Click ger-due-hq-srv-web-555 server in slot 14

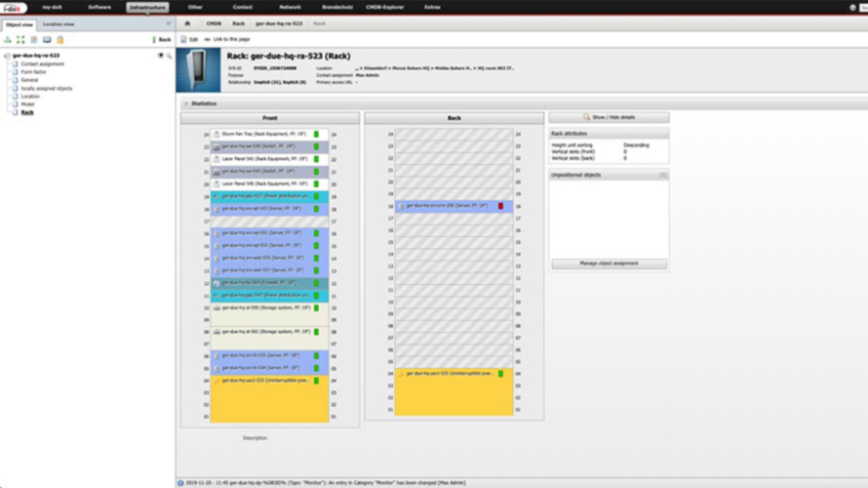coord(269,258)
